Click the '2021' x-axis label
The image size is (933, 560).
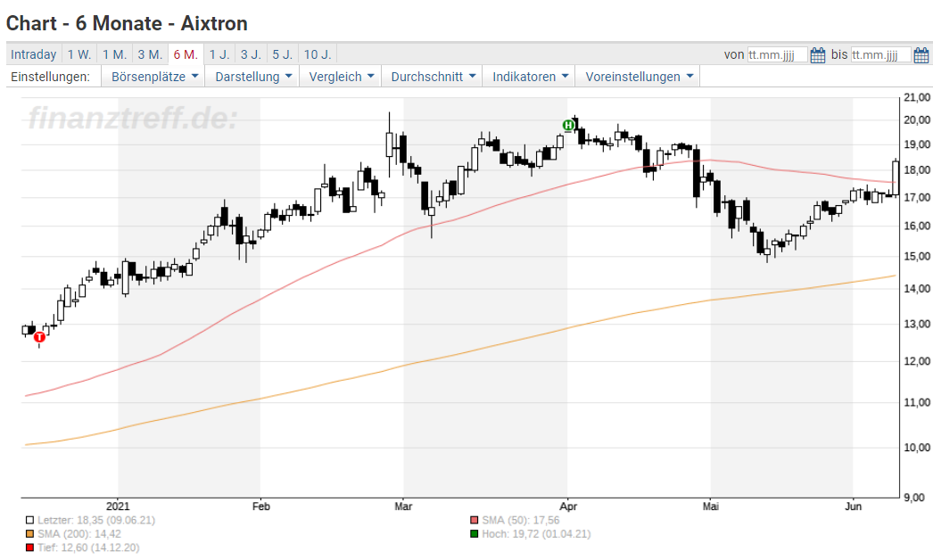(x=118, y=506)
